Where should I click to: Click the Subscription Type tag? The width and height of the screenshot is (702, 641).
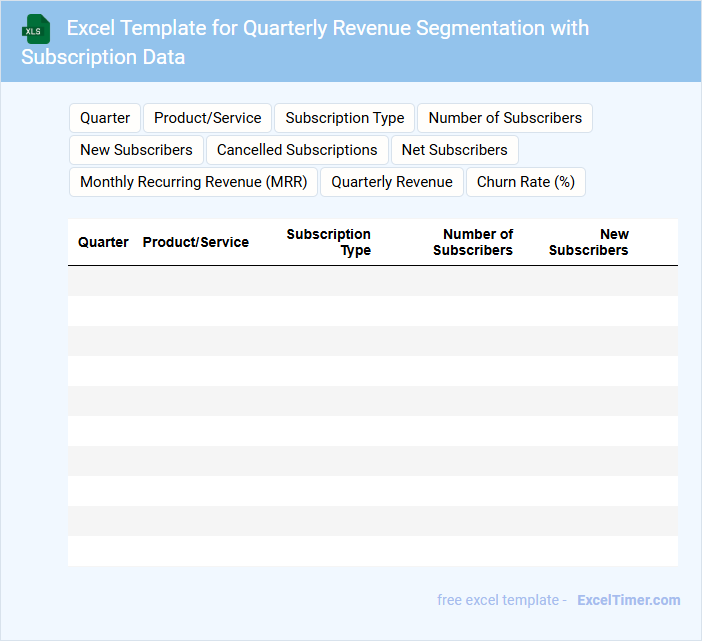coord(344,118)
